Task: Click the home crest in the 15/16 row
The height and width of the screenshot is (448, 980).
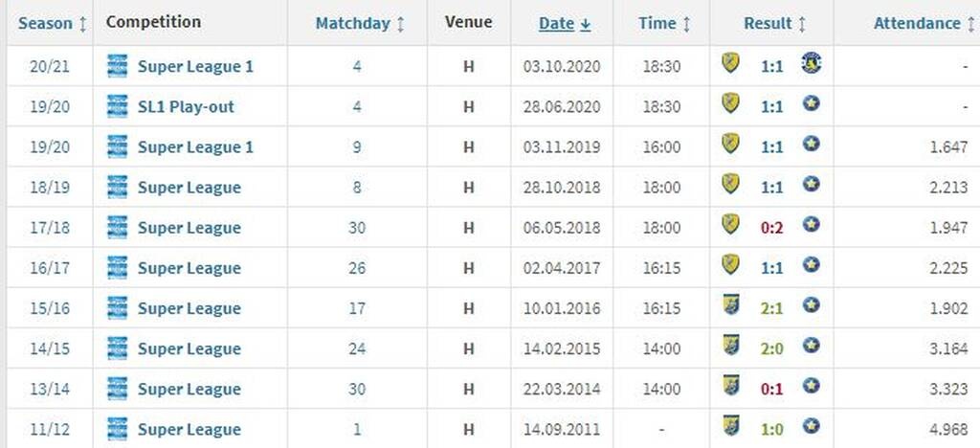Action: [x=730, y=306]
